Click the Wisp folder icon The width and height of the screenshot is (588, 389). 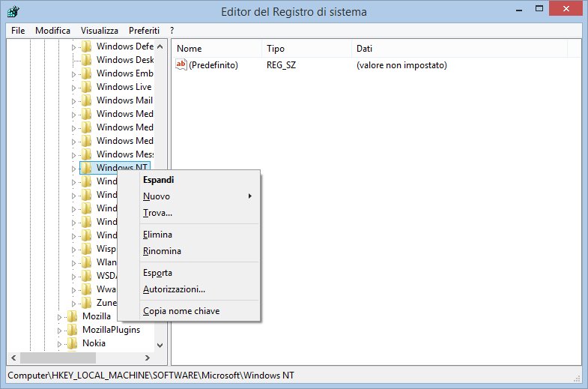[87, 249]
